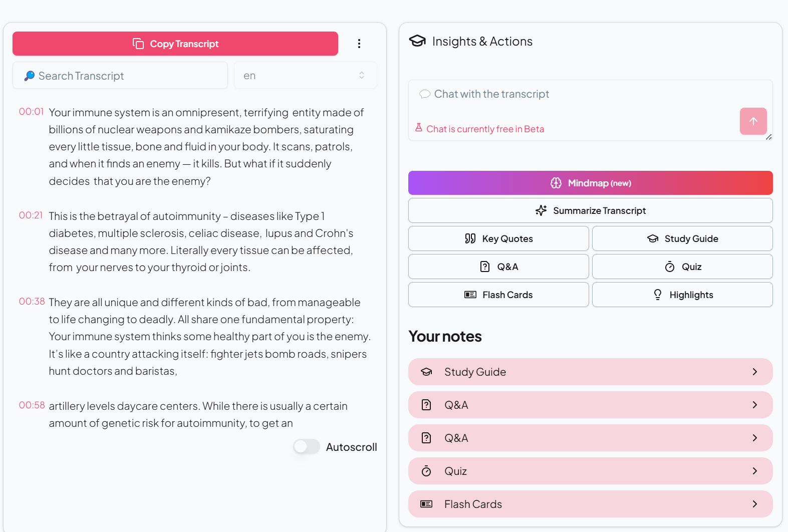The height and width of the screenshot is (532, 788).
Task: Jump to the 00:38 timestamp
Action: pyautogui.click(x=32, y=302)
